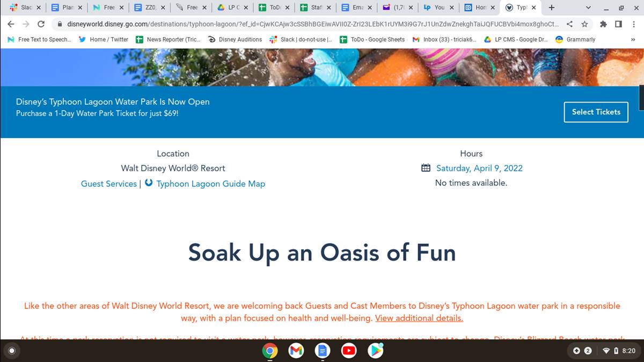Switch to the Slack browser tab
Image resolution: width=644 pixels, height=362 pixels.
point(21,8)
